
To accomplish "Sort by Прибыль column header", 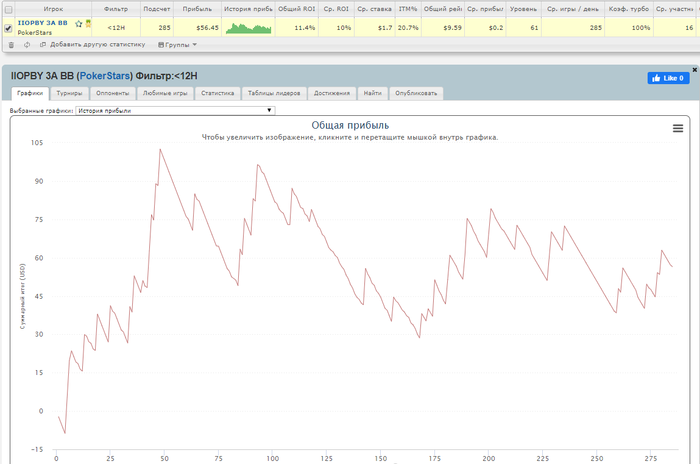I will point(197,8).
